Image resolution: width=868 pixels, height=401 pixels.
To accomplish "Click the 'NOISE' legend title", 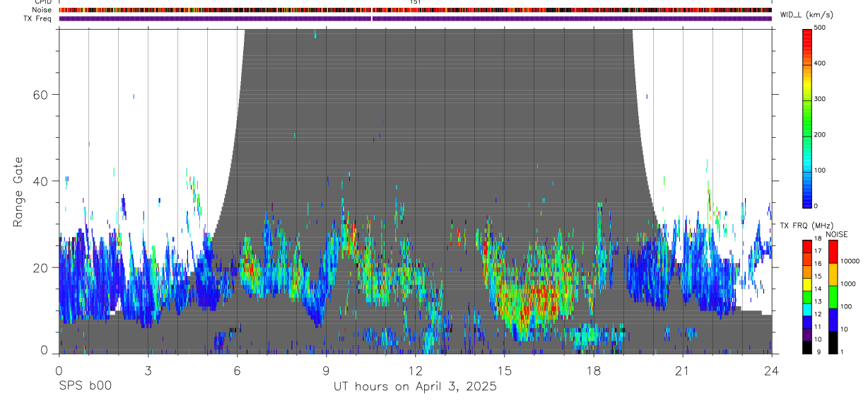I will [837, 234].
